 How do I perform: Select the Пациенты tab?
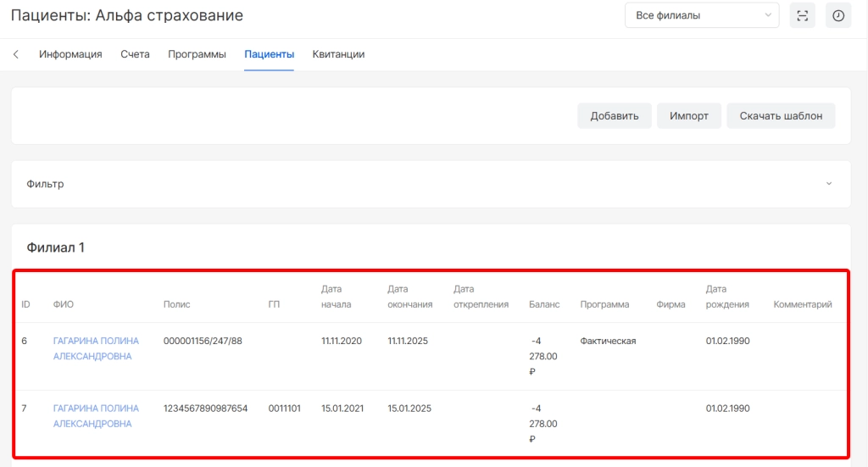(x=269, y=54)
